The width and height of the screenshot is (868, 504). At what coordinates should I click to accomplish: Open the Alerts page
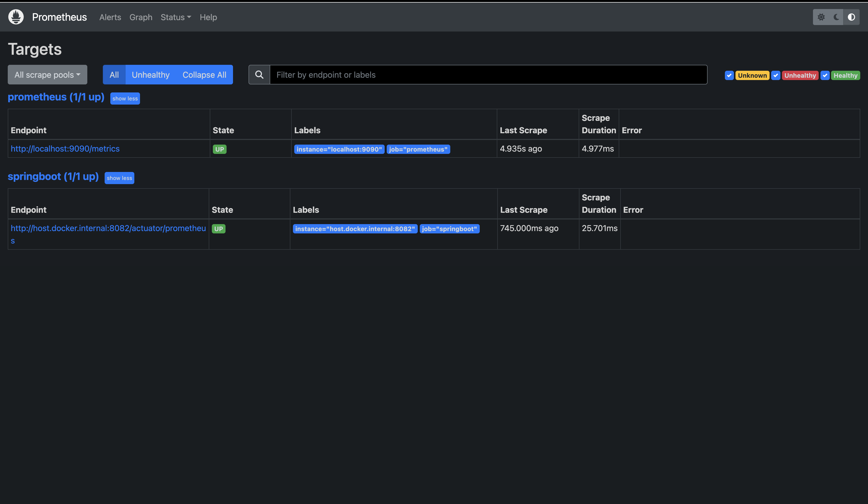(x=110, y=17)
